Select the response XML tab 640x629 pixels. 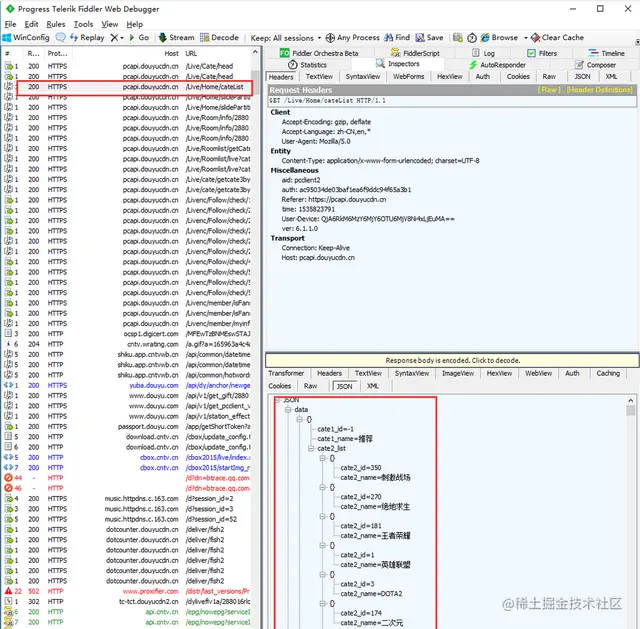pyautogui.click(x=373, y=386)
